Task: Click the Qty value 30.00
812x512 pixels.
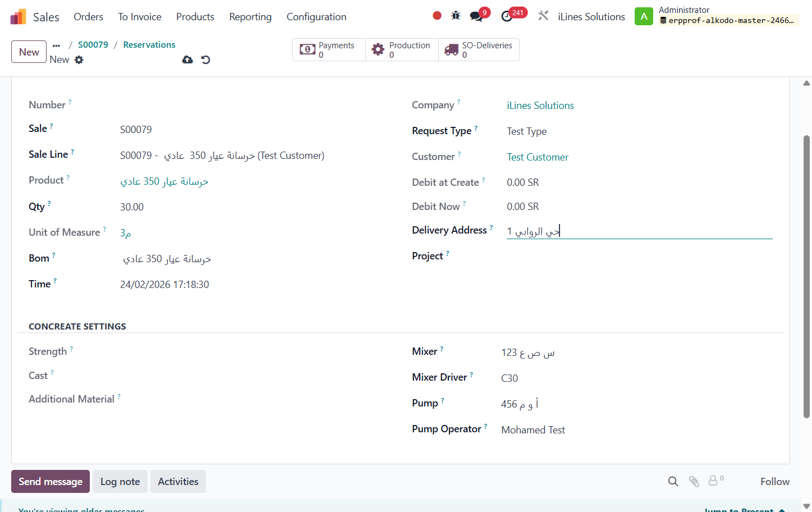Action: pos(132,207)
